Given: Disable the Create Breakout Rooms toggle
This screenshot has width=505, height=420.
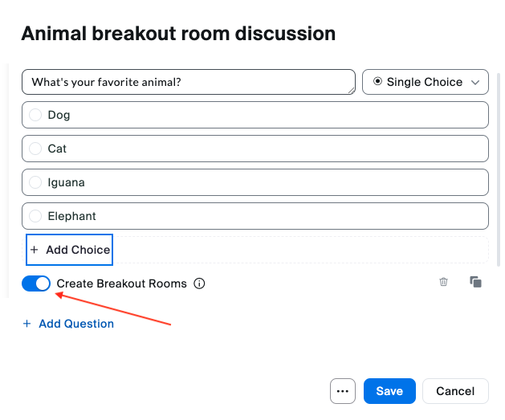Looking at the screenshot, I should (36, 283).
